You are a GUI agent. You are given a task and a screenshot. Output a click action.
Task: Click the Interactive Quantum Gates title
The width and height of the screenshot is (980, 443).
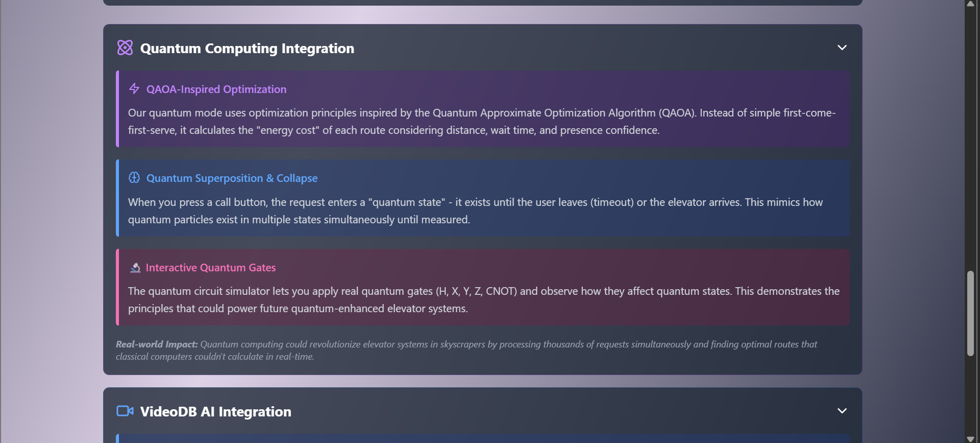[x=211, y=267]
